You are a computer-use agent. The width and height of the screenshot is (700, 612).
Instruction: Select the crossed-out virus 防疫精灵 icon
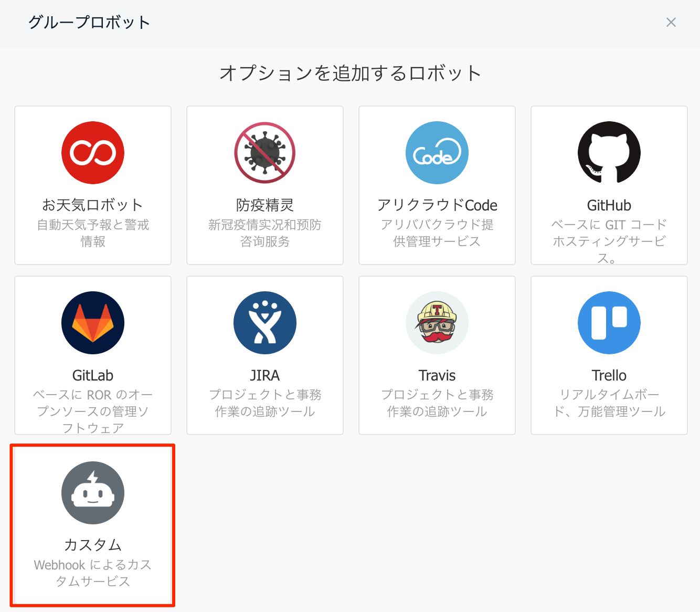(x=265, y=153)
